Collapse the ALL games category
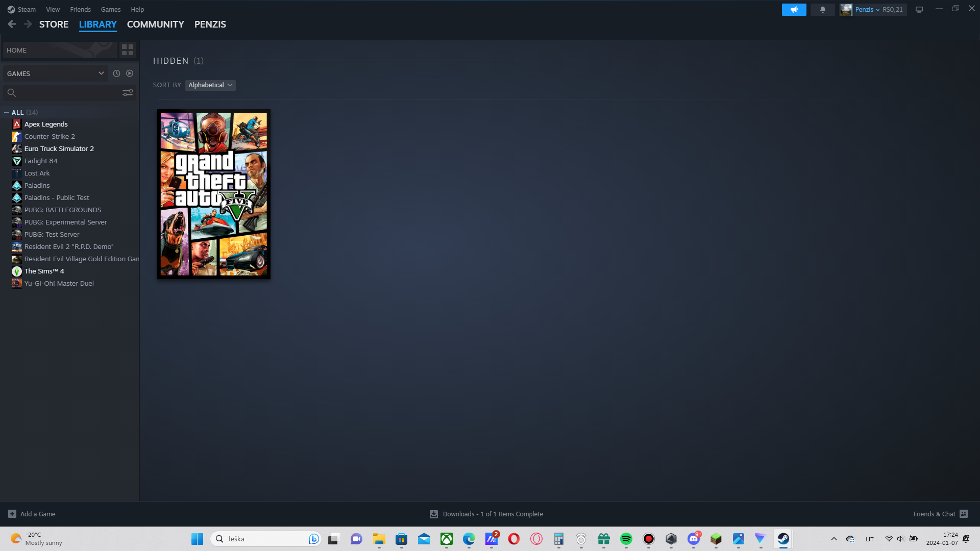This screenshot has width=980, height=551. pyautogui.click(x=7, y=113)
